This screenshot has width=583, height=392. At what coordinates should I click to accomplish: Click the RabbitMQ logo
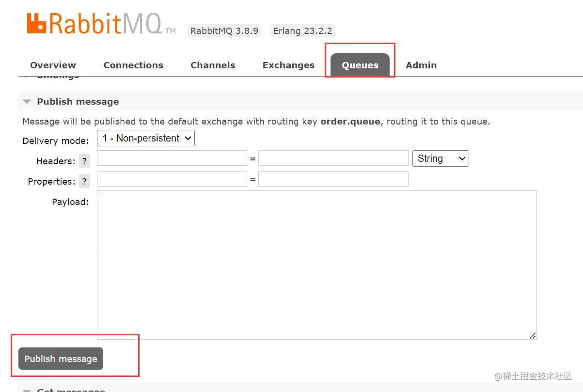(101, 24)
